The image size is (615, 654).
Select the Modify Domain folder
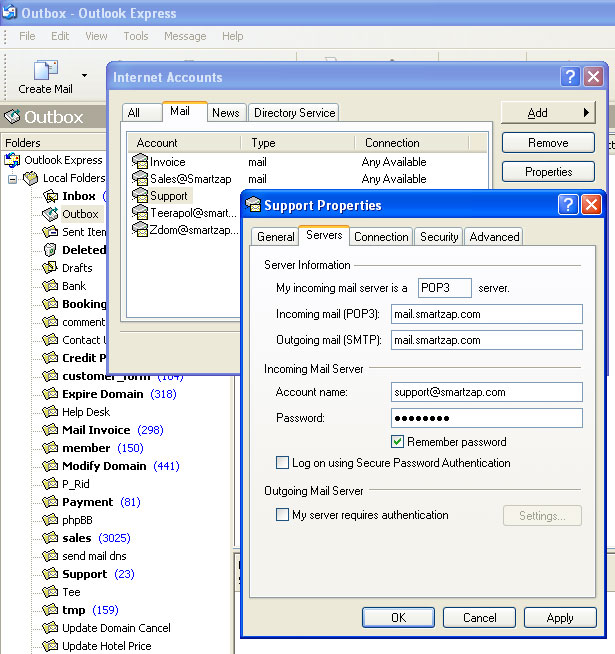104,465
